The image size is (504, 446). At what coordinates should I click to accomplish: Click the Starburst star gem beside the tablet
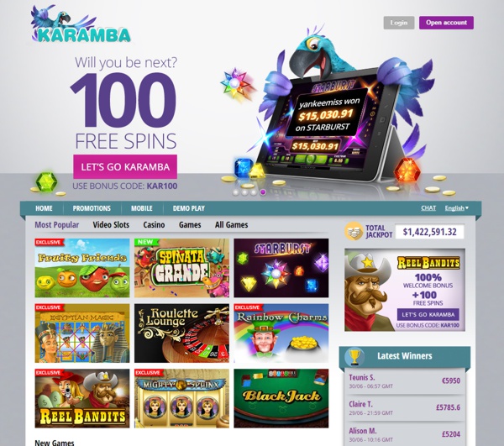[237, 84]
